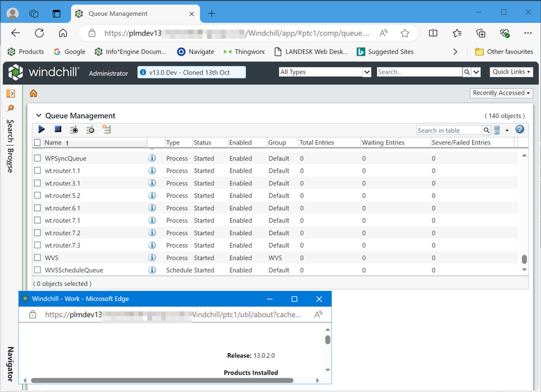The image size is (541, 392).
Task: Open the table help question mark icon
Action: (x=519, y=130)
